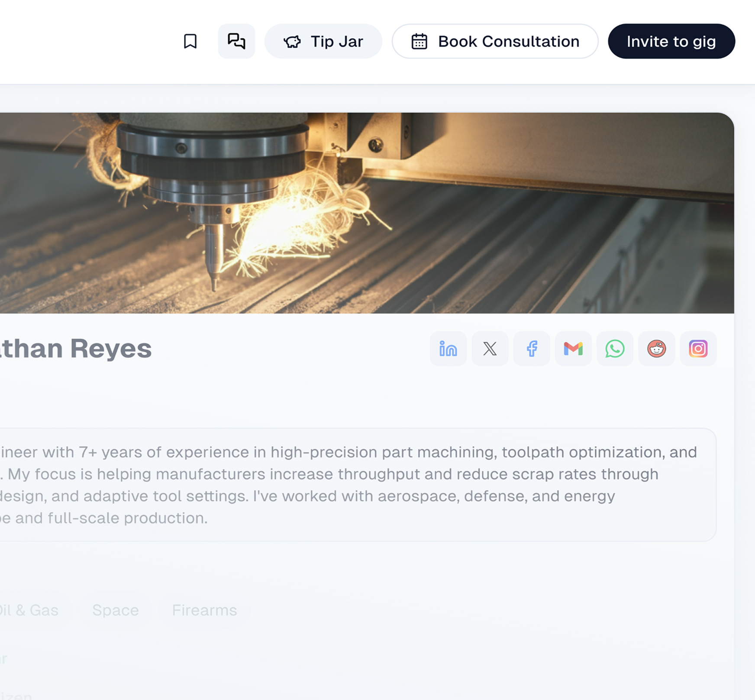This screenshot has width=755, height=700.
Task: Open the chat messages icon
Action: coord(236,41)
